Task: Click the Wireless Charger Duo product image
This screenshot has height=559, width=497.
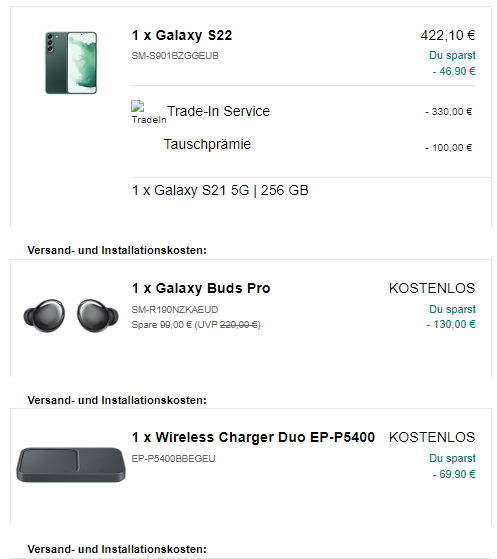Action: 71,465
